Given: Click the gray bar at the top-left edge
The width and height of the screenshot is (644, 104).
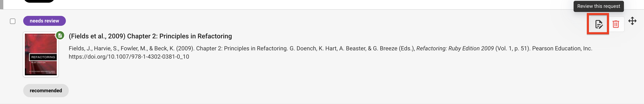Looking at the screenshot, I should click(x=1, y=5).
